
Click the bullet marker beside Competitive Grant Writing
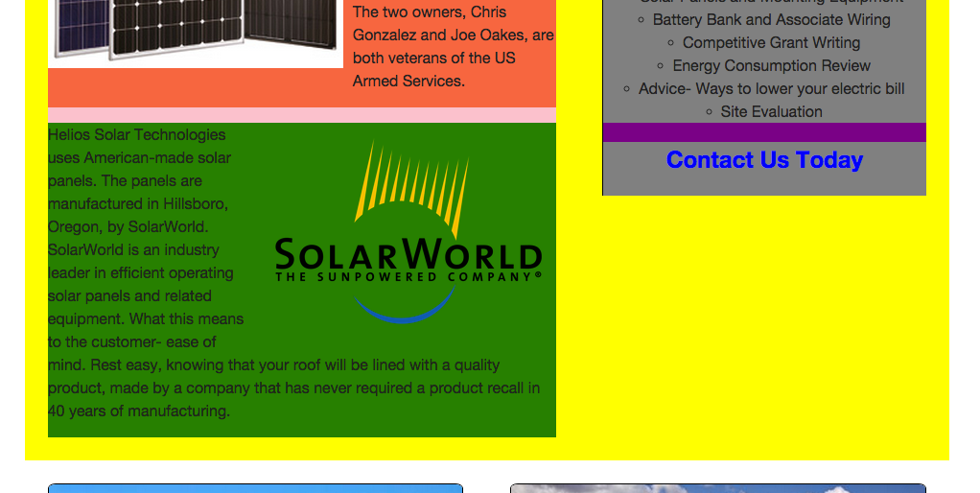click(x=671, y=43)
